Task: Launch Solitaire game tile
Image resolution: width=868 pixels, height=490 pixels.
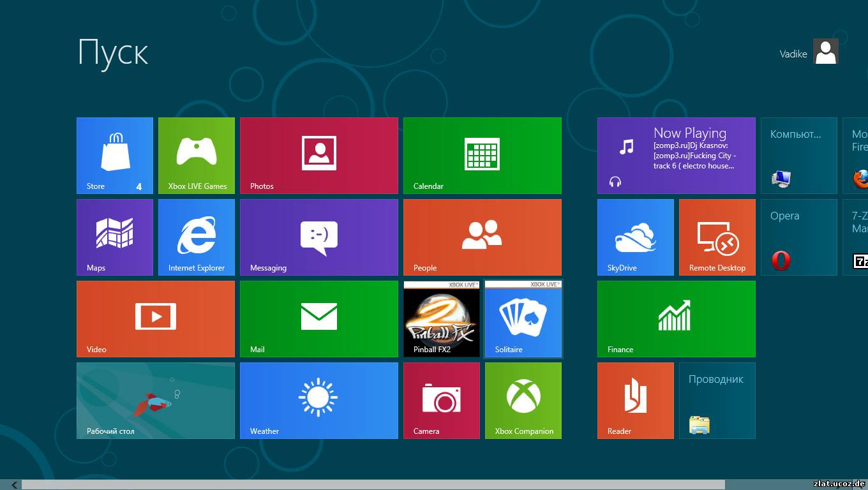Action: pos(523,319)
